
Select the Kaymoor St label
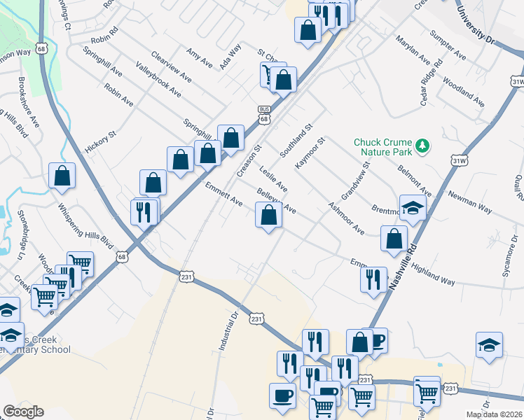point(310,153)
